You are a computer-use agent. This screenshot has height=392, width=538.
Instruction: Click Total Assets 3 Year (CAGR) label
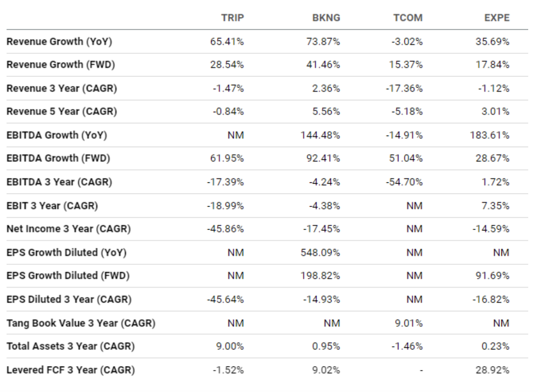70,347
